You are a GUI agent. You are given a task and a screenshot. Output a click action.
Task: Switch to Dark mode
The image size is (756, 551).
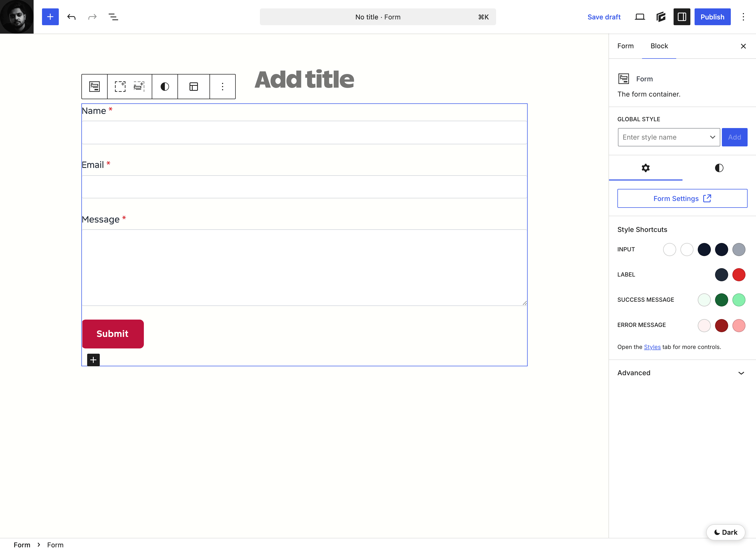tap(726, 532)
